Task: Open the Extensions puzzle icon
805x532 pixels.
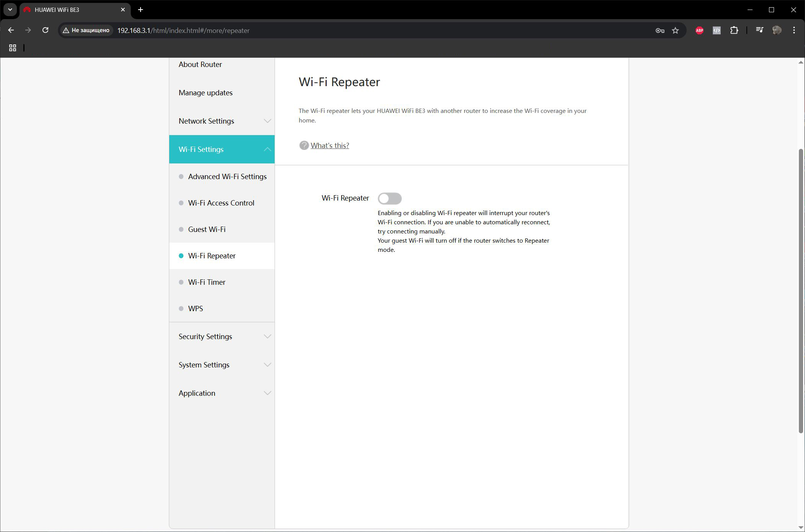Action: 734,30
